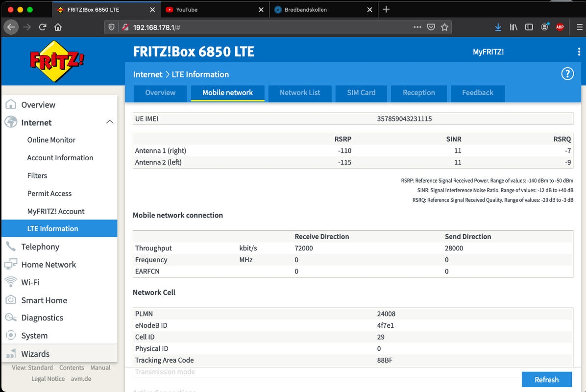Viewport: 586px width, 392px height.
Task: Open the Legal Notice link
Action: [48, 379]
